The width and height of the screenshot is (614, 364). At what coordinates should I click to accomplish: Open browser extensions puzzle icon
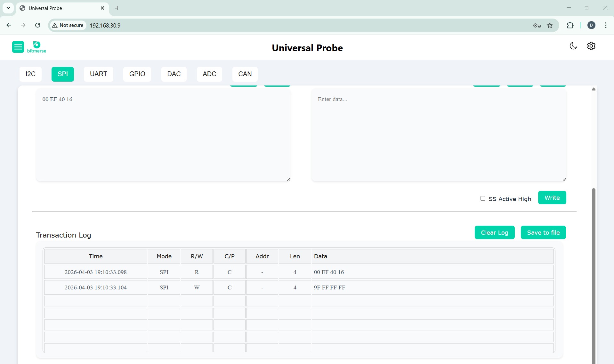570,25
